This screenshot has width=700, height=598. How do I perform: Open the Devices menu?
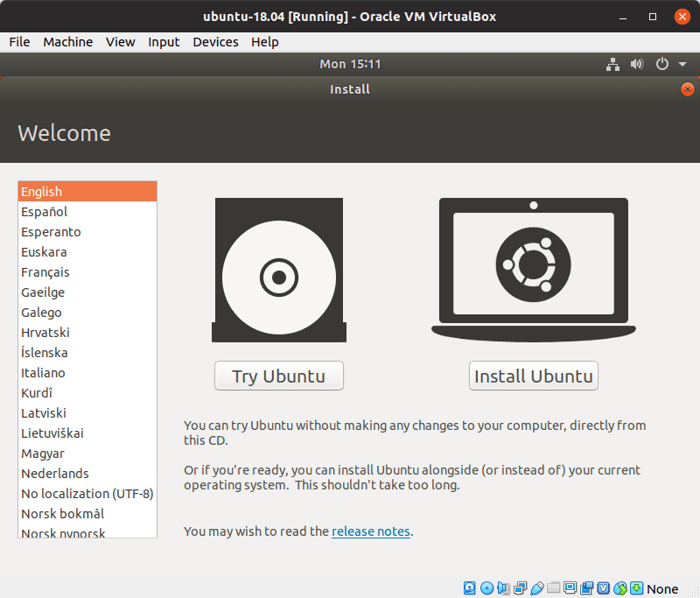[x=215, y=42]
